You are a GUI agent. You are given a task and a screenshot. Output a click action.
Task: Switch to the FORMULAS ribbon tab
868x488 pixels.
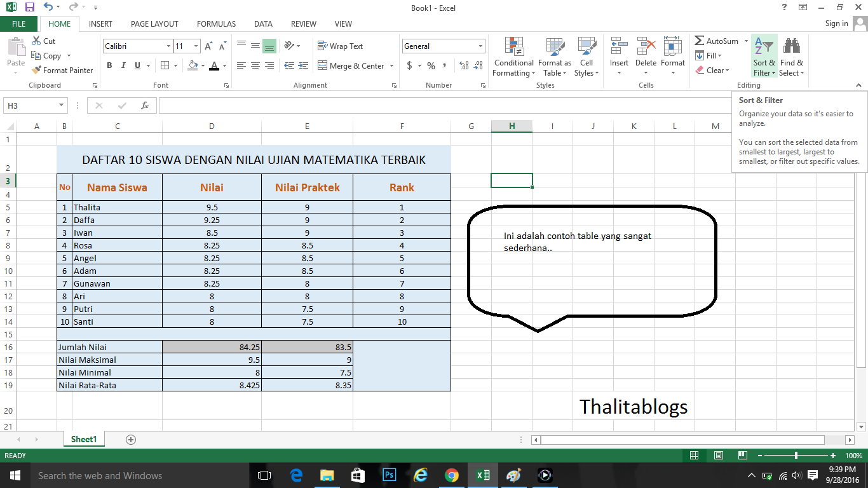(216, 24)
